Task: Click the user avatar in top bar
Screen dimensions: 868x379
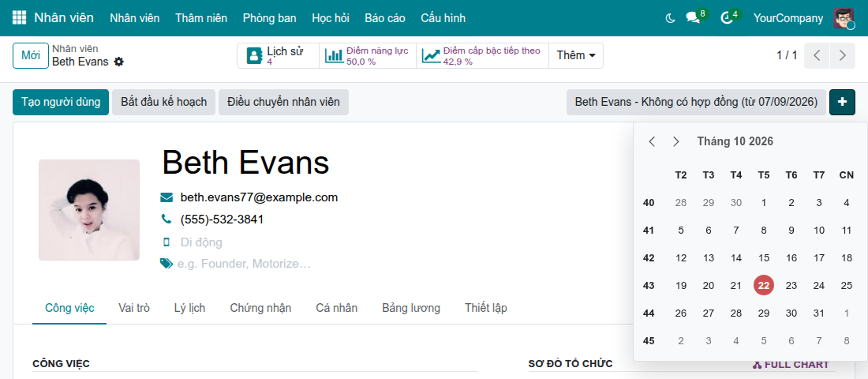Action: point(844,18)
